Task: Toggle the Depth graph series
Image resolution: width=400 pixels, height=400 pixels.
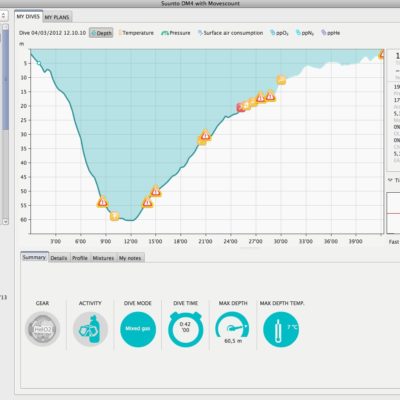Action: [x=101, y=33]
